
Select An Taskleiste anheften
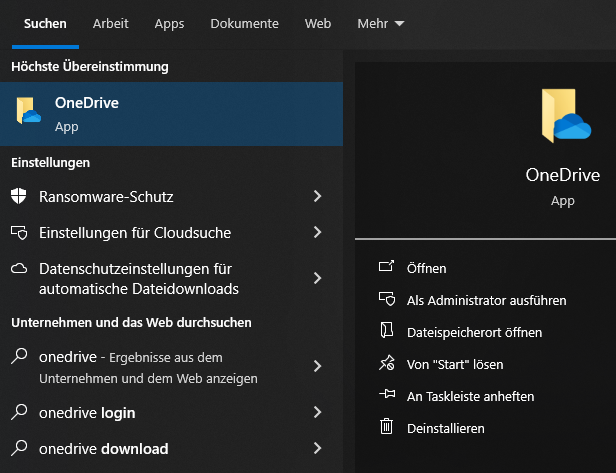click(470, 397)
